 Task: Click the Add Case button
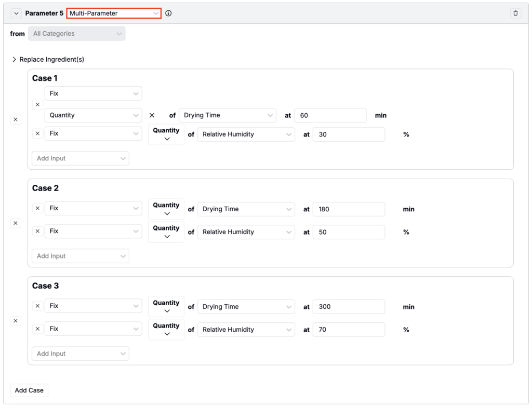pyautogui.click(x=29, y=390)
